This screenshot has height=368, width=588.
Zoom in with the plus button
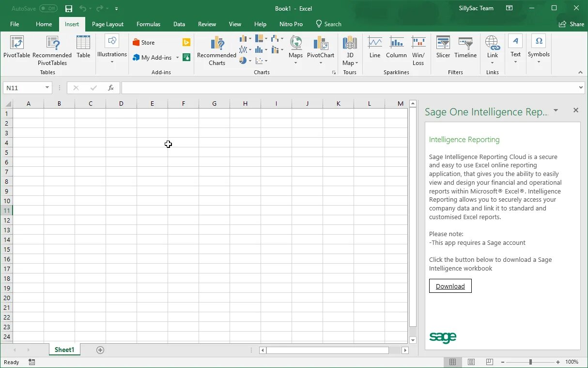pyautogui.click(x=558, y=362)
